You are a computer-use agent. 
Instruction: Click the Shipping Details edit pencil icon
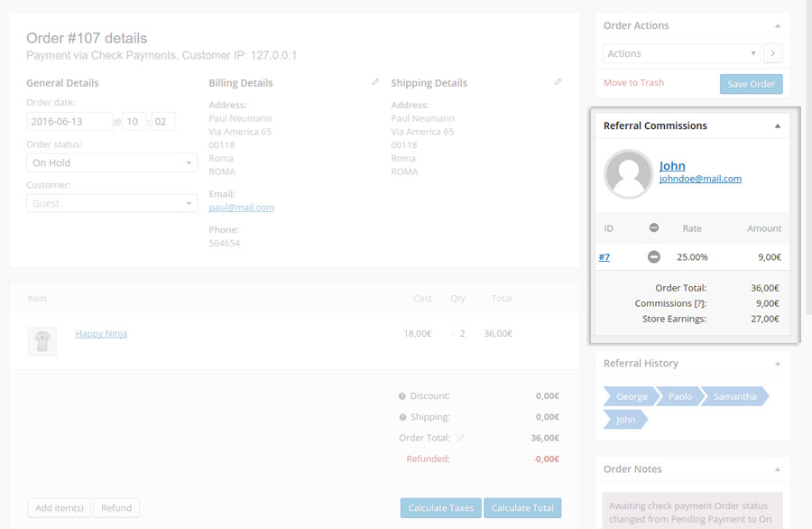click(558, 82)
